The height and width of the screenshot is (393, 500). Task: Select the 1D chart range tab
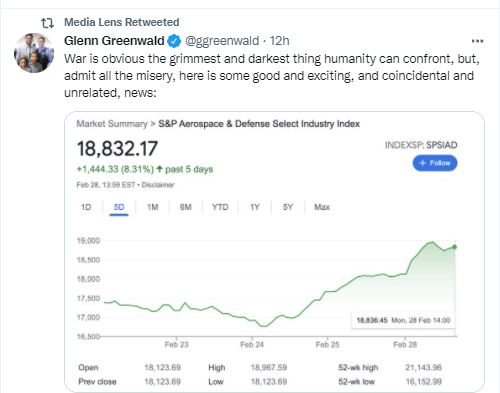tap(86, 207)
